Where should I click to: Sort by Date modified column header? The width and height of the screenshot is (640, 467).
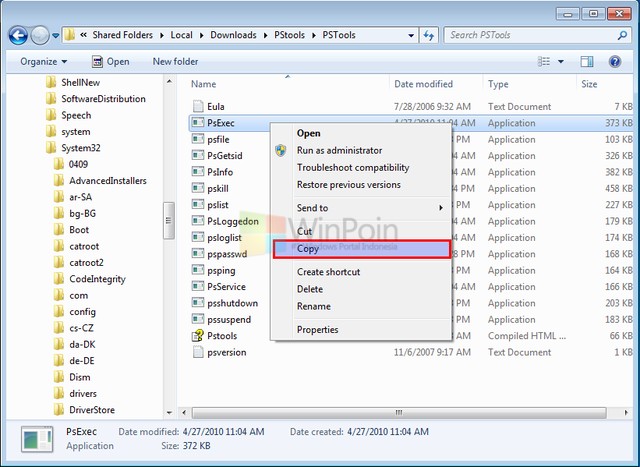436,84
